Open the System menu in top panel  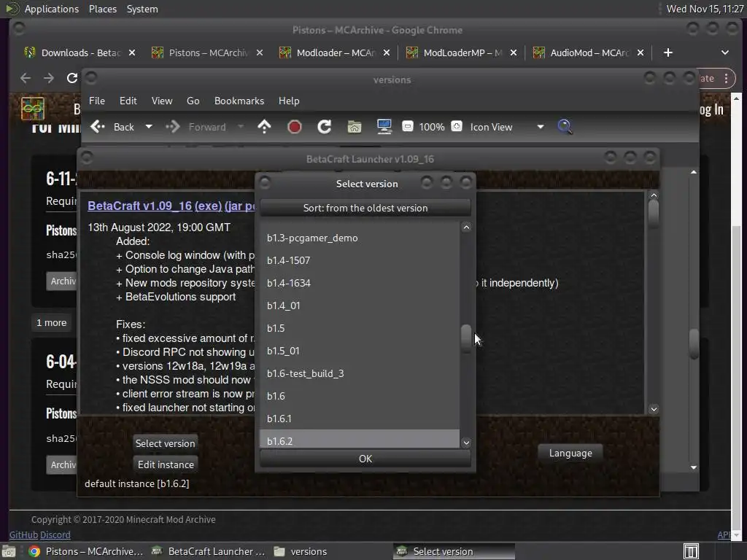(x=142, y=9)
